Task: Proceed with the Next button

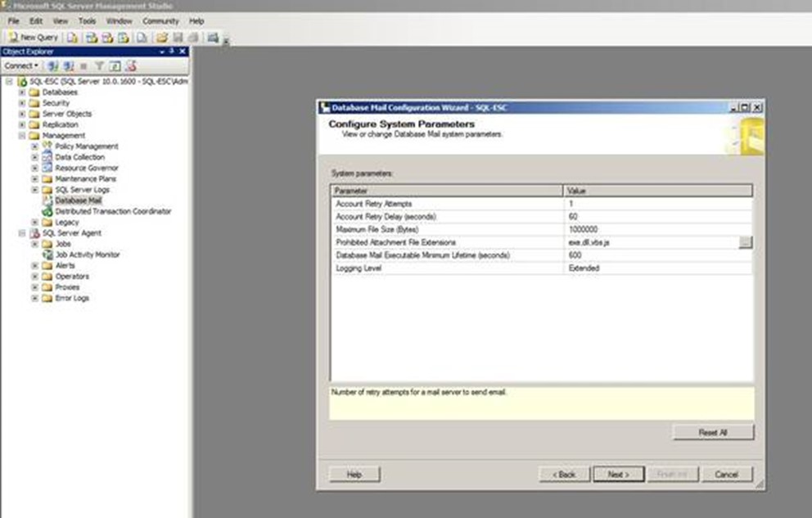Action: click(x=619, y=475)
